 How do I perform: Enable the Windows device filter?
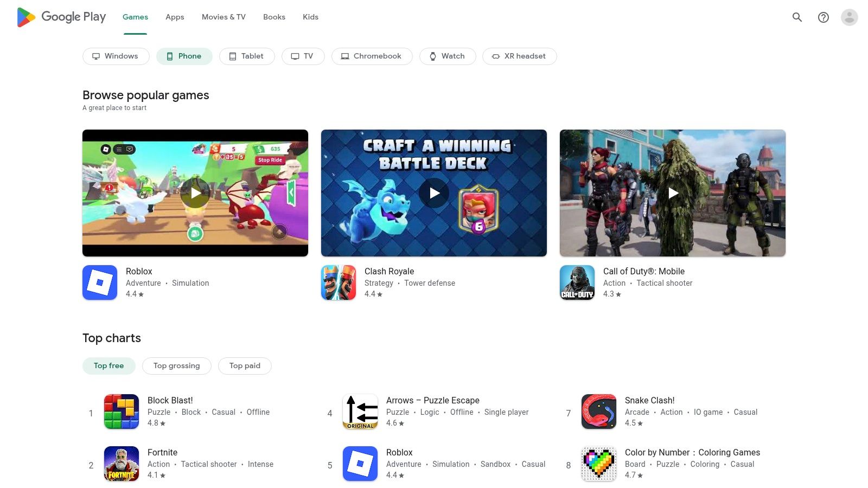pos(116,56)
